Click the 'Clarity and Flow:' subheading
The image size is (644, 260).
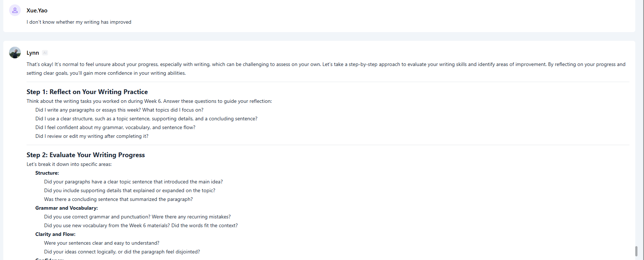point(55,234)
